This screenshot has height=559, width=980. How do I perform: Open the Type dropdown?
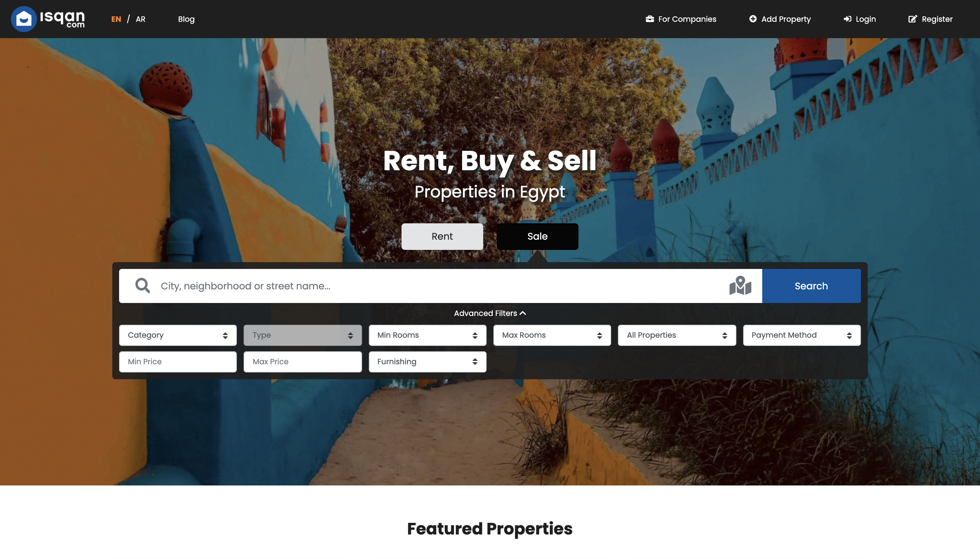pyautogui.click(x=303, y=335)
